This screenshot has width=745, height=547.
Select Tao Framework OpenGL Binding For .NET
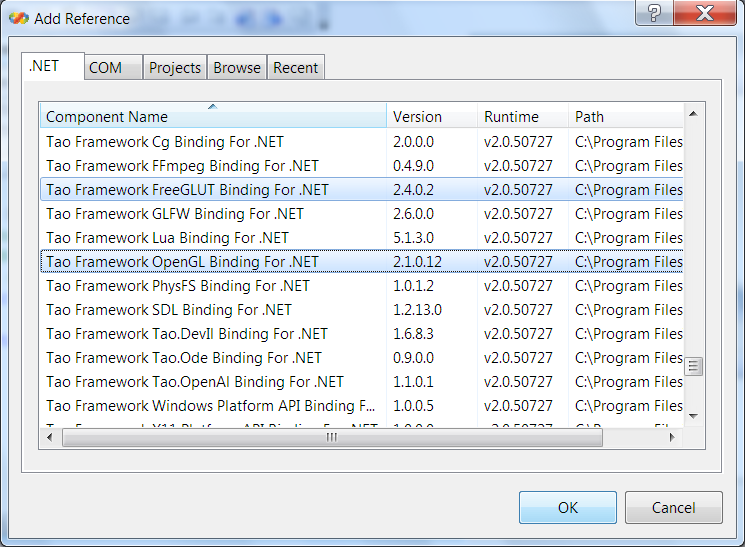(x=362, y=262)
